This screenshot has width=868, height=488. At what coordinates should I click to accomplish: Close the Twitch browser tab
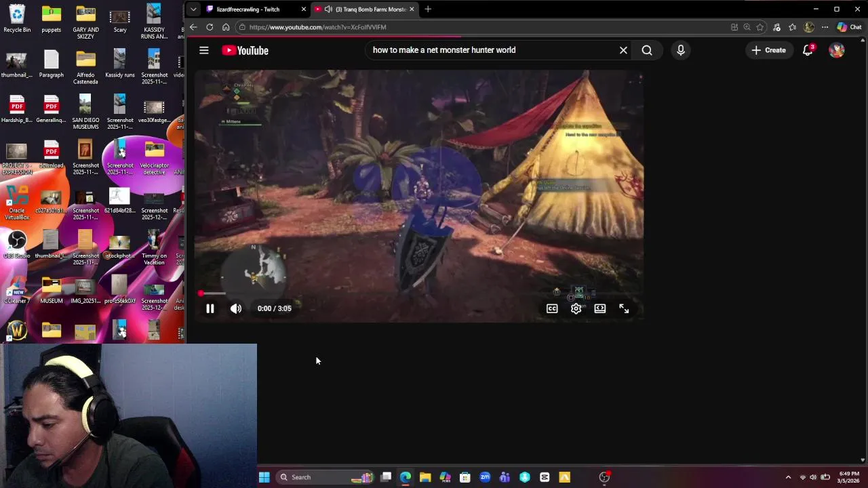coord(303,9)
